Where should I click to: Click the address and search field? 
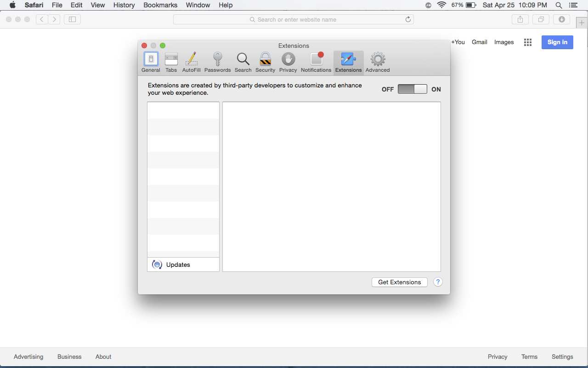pos(294,19)
